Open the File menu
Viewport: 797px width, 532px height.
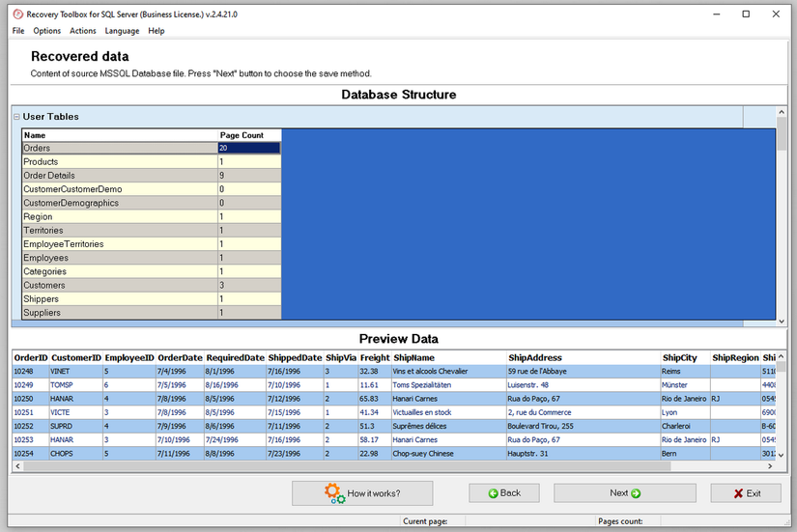pos(18,31)
